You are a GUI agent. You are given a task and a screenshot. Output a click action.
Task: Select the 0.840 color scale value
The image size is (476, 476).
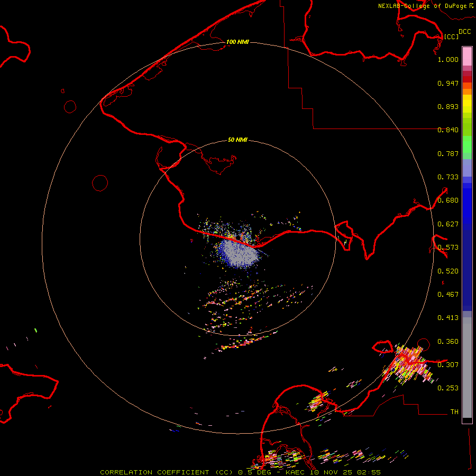click(448, 130)
